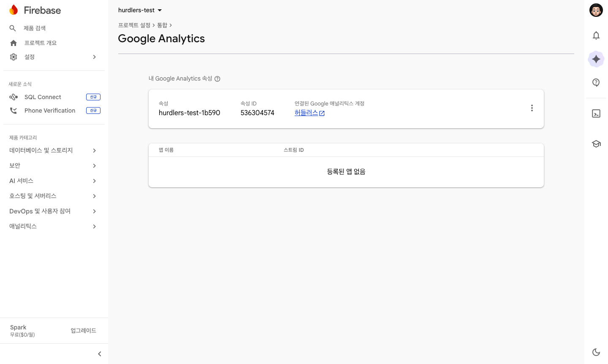Click the Firebase flame logo
Image resolution: width=608 pixels, height=364 pixels.
14,10
